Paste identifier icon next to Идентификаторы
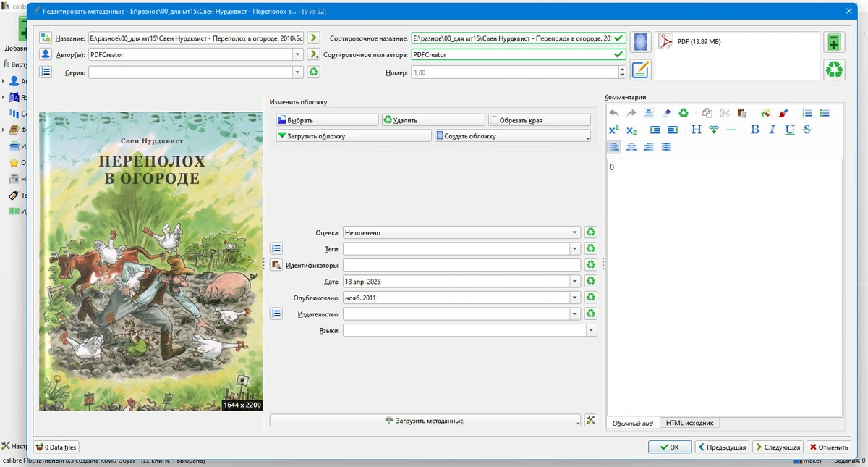This screenshot has width=868, height=467. coord(276,265)
